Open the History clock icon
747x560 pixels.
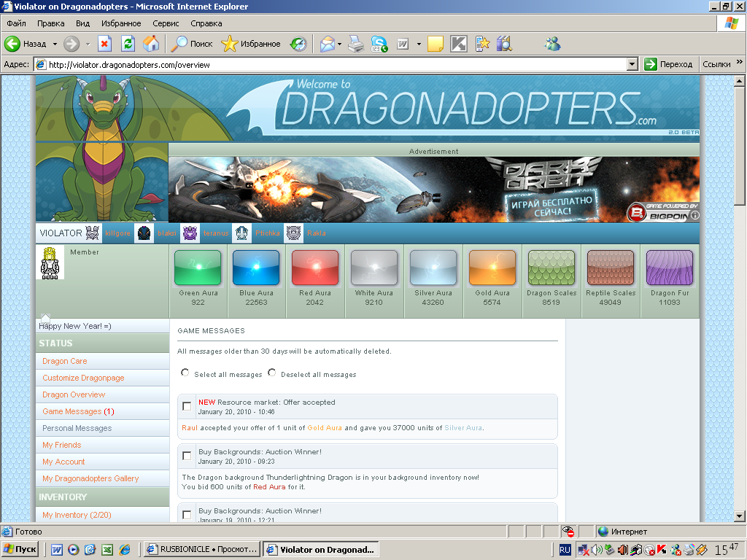(298, 44)
